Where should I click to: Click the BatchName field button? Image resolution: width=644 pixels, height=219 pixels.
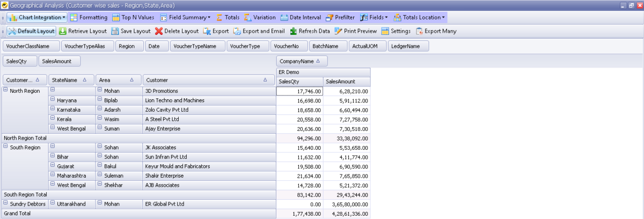pos(328,46)
